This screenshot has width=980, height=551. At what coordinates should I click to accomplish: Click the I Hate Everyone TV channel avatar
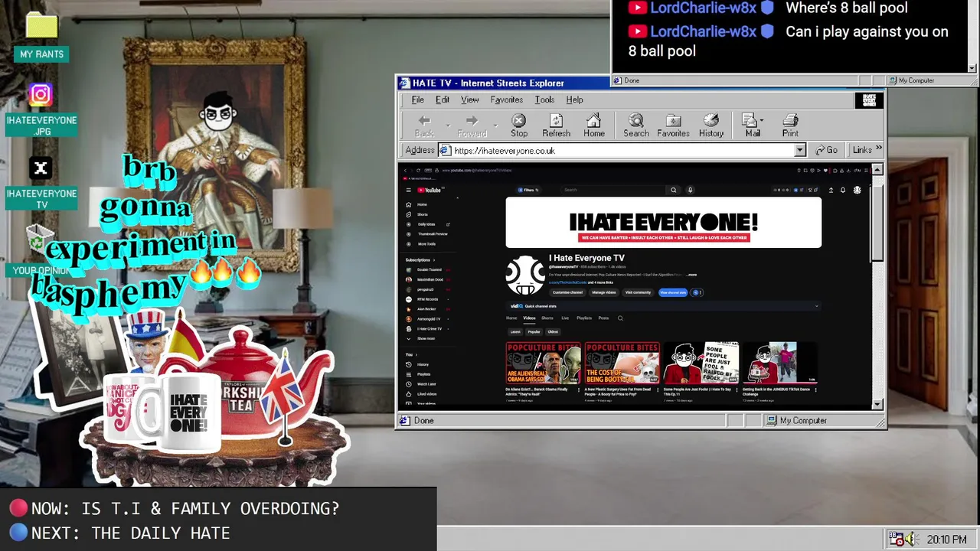click(x=525, y=275)
